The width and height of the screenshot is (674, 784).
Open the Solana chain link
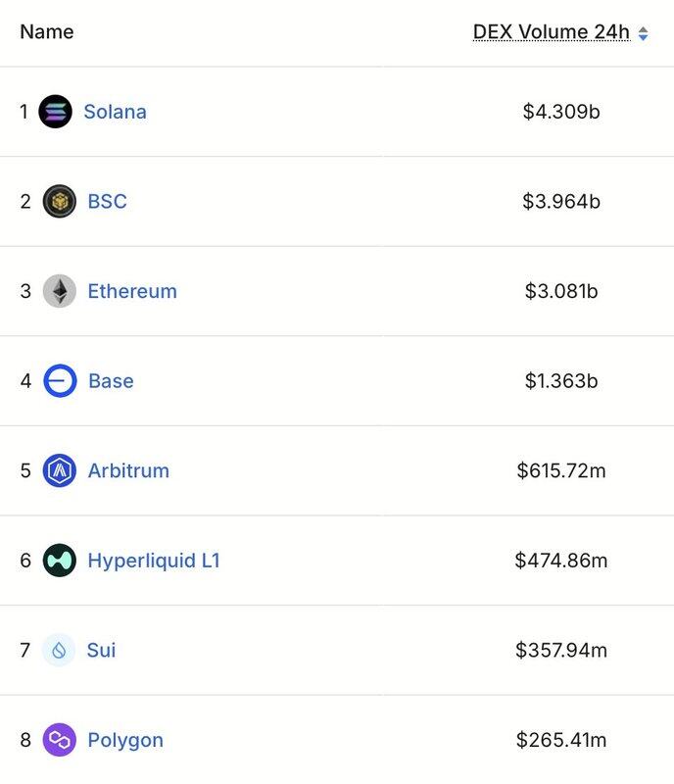tap(115, 112)
